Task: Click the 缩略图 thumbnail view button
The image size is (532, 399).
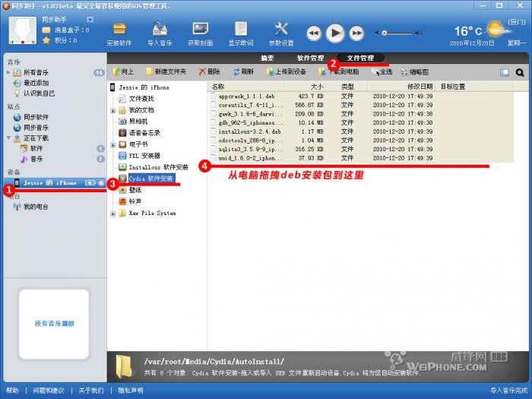Action: point(415,72)
